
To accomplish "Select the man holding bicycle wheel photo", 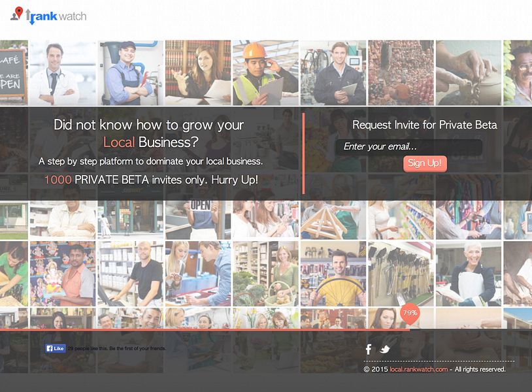I will pyautogui.click(x=333, y=274).
